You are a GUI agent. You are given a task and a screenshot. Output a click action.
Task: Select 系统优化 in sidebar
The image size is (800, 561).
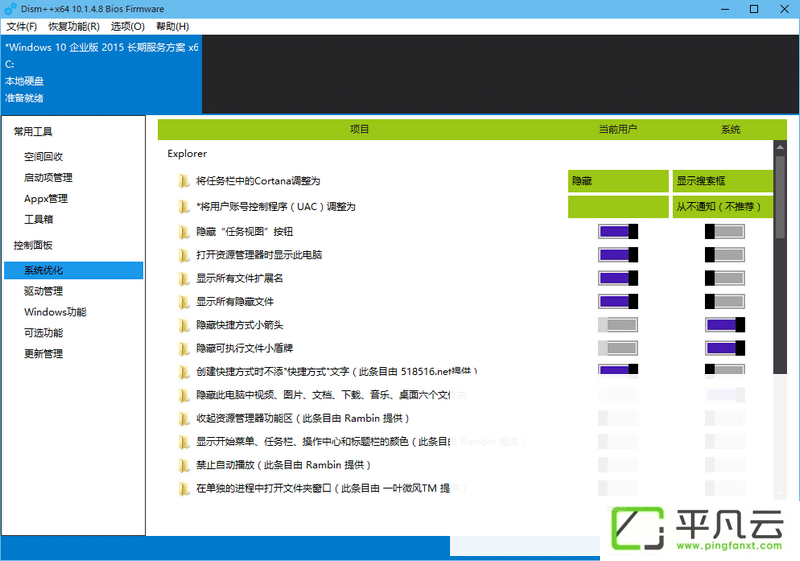coord(73,270)
